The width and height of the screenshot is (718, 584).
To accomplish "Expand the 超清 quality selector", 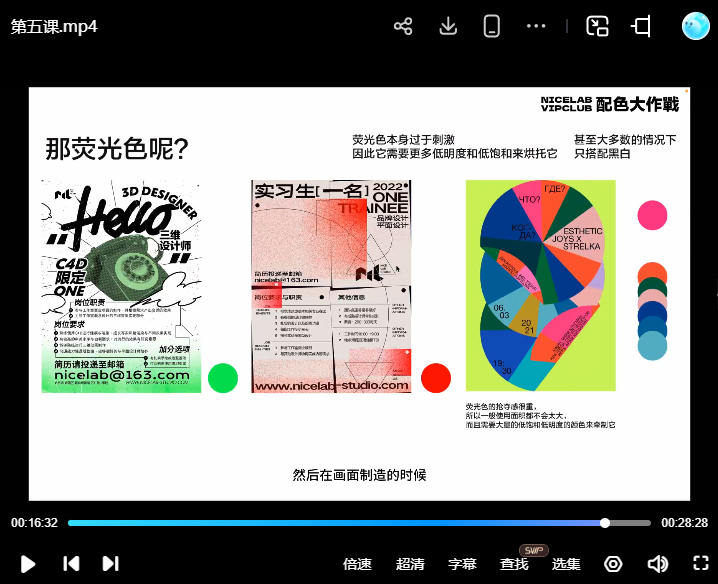I will click(410, 564).
